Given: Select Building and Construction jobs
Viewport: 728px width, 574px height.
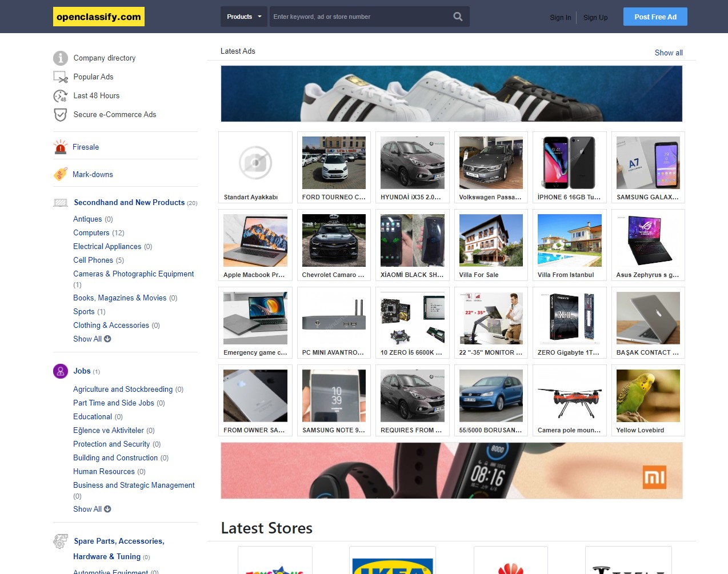Looking at the screenshot, I should [x=115, y=458].
